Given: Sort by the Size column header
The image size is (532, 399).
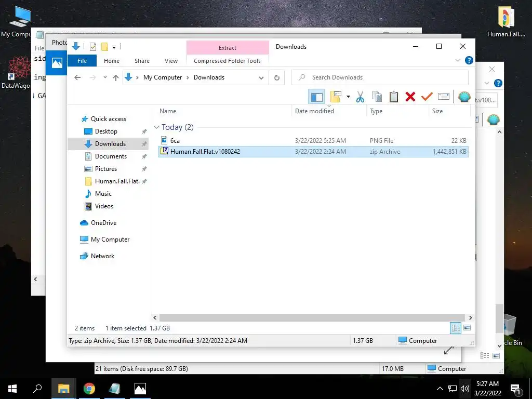Looking at the screenshot, I should [437, 111].
